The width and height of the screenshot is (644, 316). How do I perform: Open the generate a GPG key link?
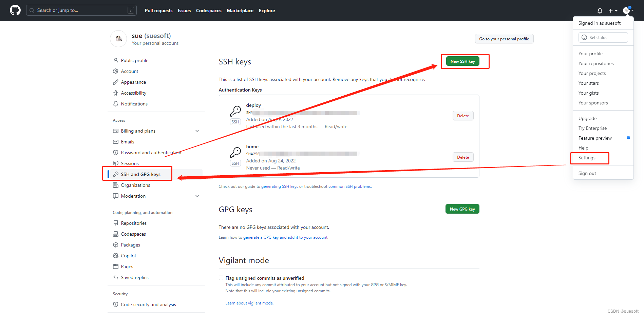coord(286,237)
